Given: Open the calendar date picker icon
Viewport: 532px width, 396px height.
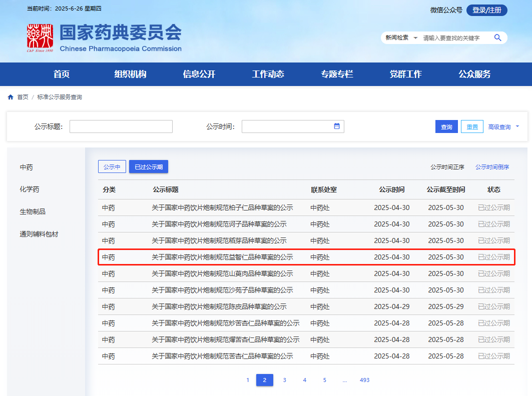Looking at the screenshot, I should point(337,126).
